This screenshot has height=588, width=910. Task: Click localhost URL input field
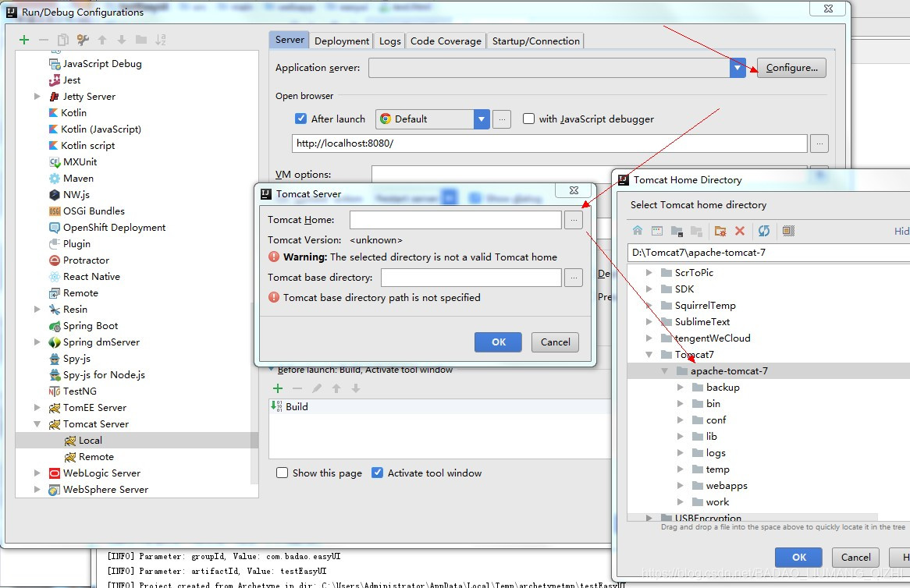[x=549, y=143]
